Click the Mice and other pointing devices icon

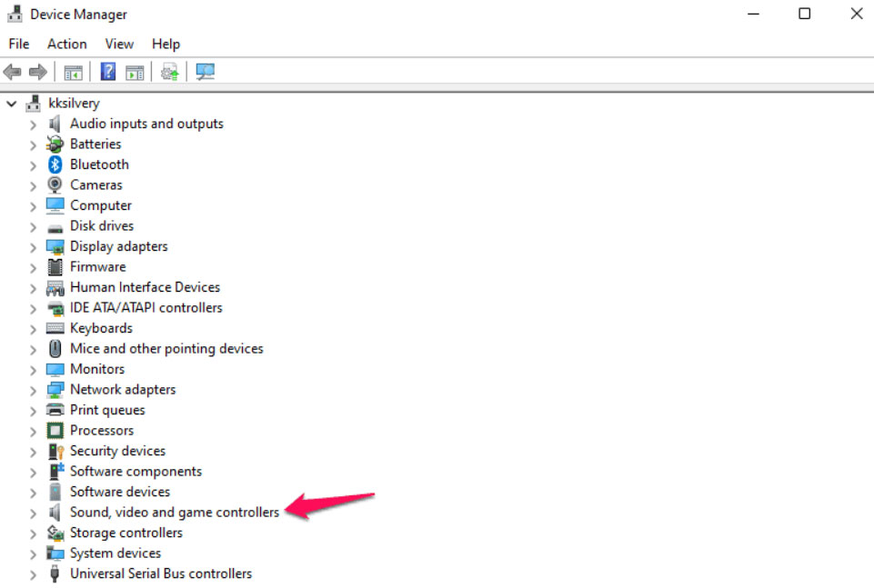(55, 349)
